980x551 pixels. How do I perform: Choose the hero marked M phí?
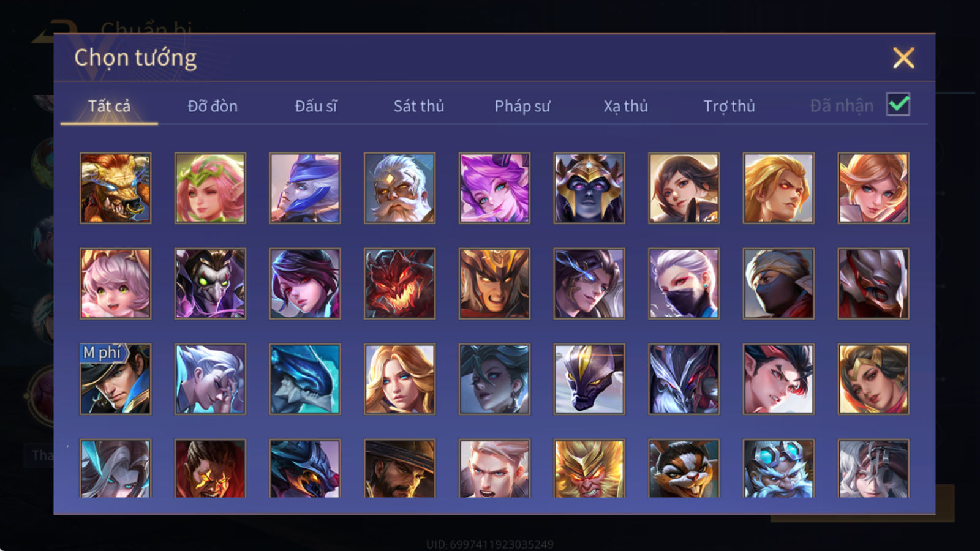coord(115,379)
